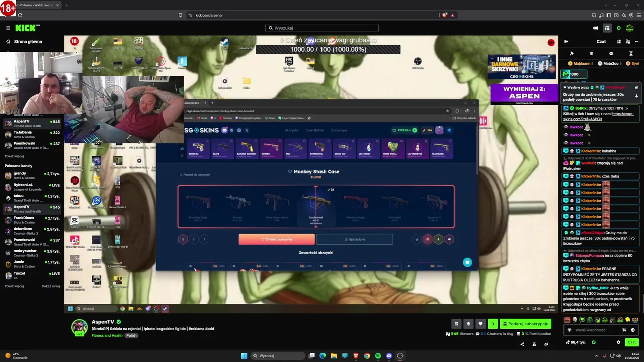This screenshot has width=644, height=362.
Task: Open grendy channel from recommended list
Action: [32, 175]
